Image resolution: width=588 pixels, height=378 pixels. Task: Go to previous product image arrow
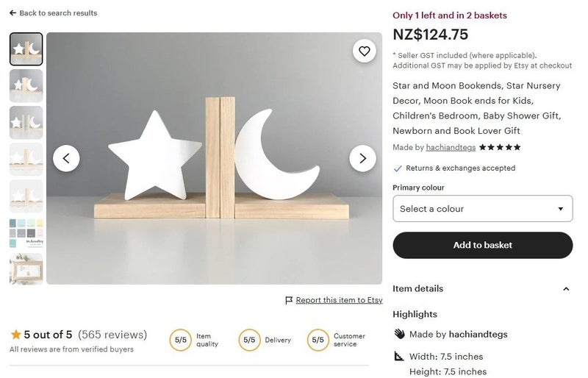[x=66, y=158]
